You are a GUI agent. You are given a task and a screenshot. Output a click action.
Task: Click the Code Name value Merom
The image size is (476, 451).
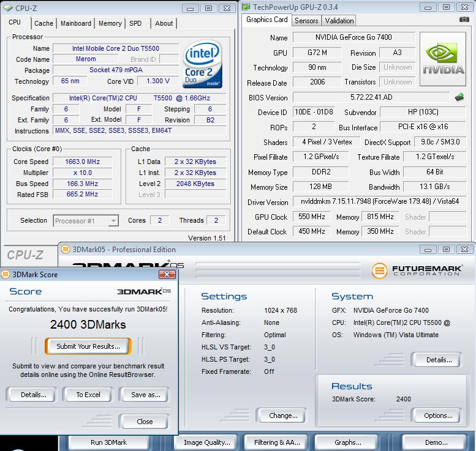tap(86, 59)
